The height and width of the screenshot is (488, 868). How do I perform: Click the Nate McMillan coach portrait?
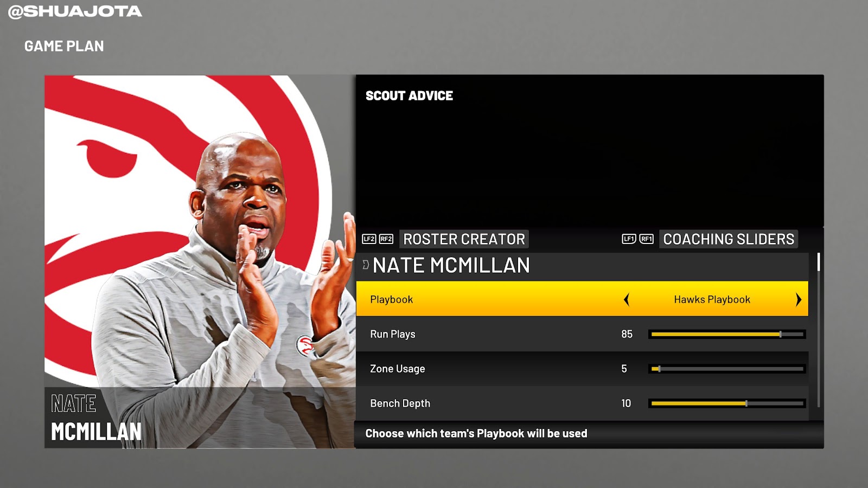[200, 261]
